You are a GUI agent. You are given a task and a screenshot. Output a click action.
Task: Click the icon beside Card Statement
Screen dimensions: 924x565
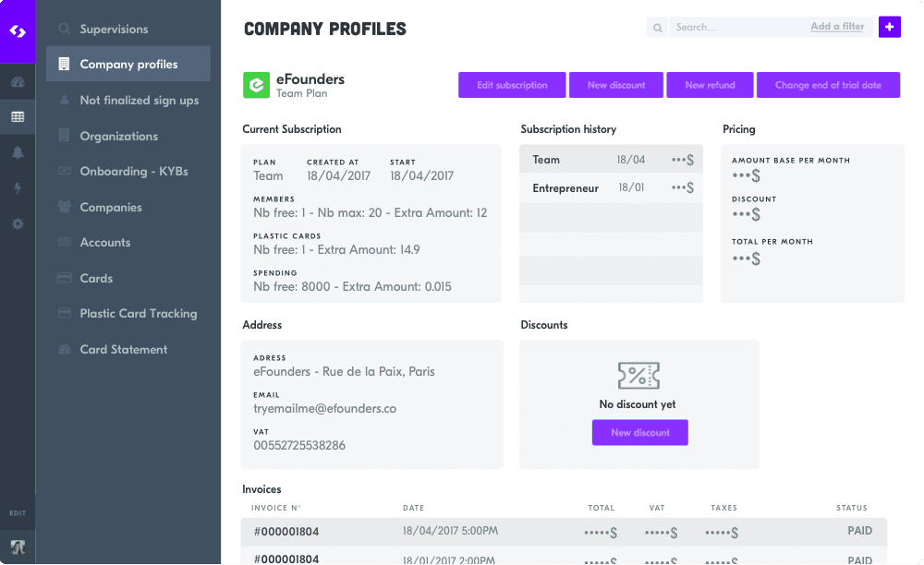tap(65, 349)
